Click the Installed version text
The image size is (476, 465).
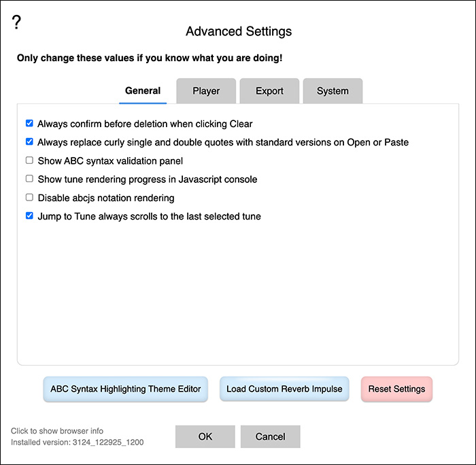(77, 443)
